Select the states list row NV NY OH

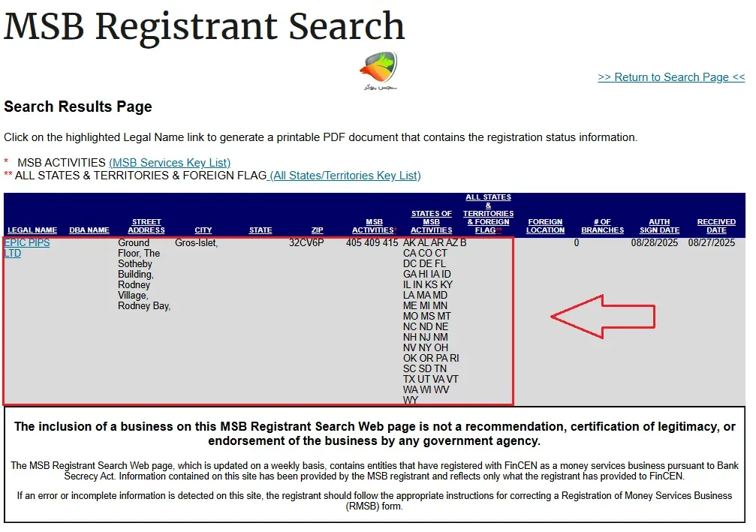(426, 348)
